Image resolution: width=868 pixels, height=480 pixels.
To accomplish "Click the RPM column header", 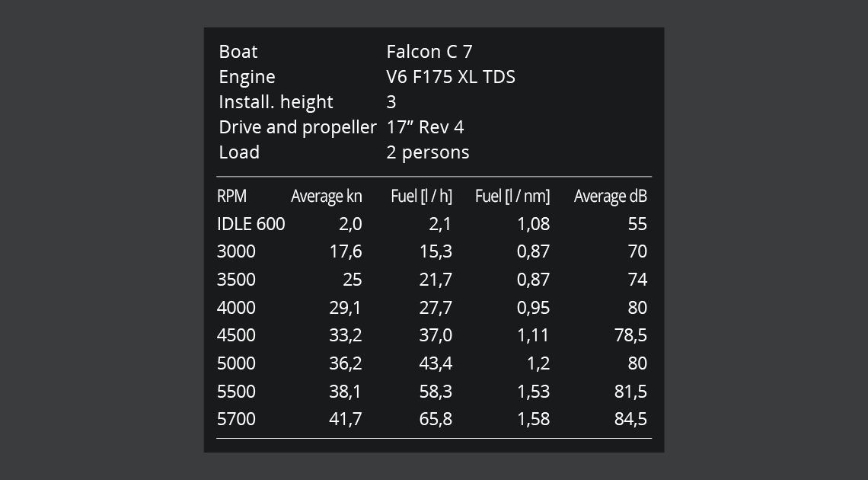I will click(x=231, y=197).
